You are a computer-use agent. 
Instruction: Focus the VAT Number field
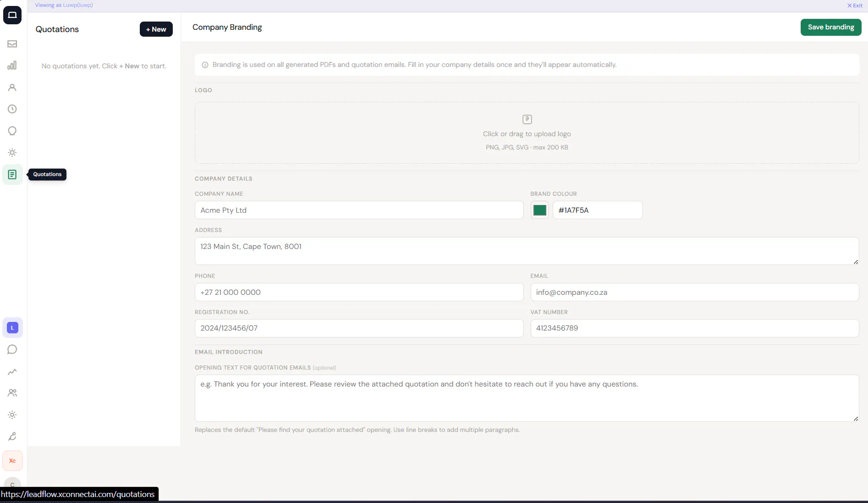pyautogui.click(x=695, y=328)
